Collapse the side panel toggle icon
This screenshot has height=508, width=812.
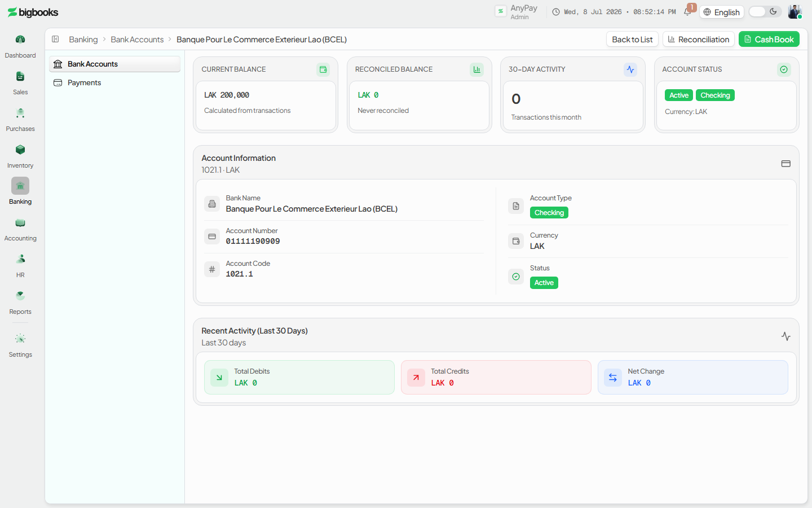(55, 39)
